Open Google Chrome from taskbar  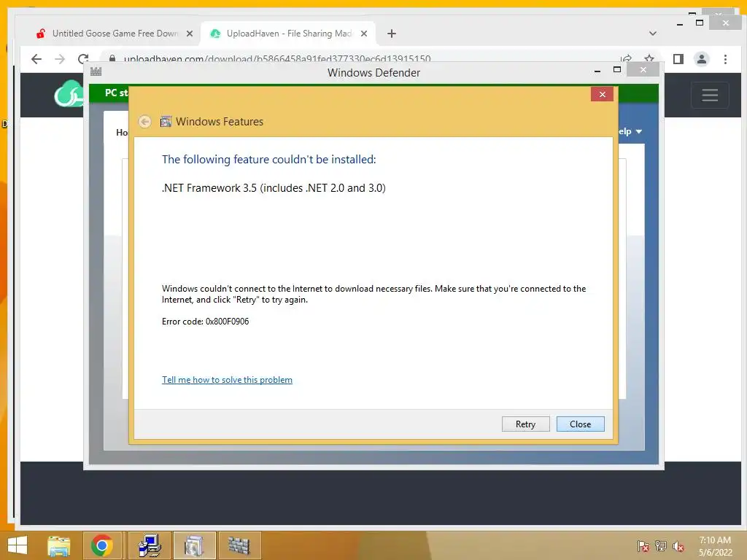pyautogui.click(x=102, y=545)
